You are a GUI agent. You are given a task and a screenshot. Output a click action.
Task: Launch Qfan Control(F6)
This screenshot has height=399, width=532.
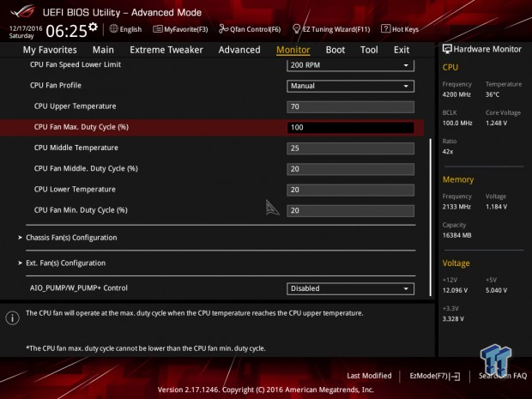point(250,29)
